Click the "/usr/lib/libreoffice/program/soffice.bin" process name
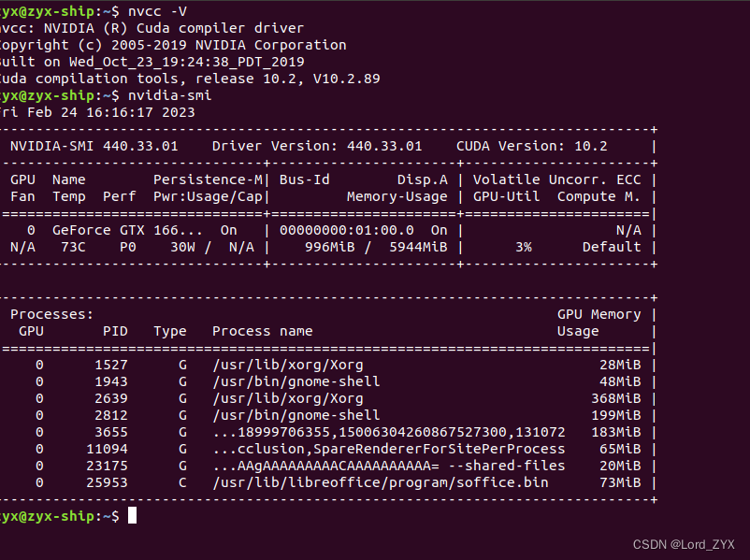Viewport: 750px width, 560px height. (380, 482)
